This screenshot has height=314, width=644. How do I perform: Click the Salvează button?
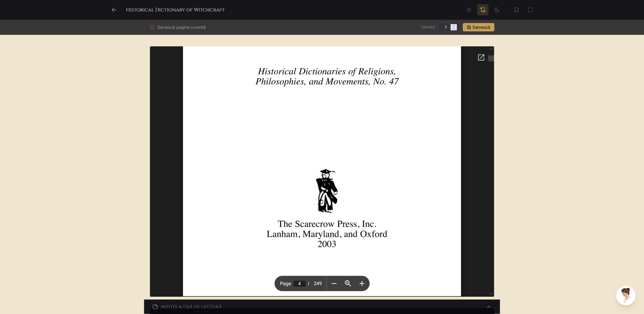coord(479,27)
